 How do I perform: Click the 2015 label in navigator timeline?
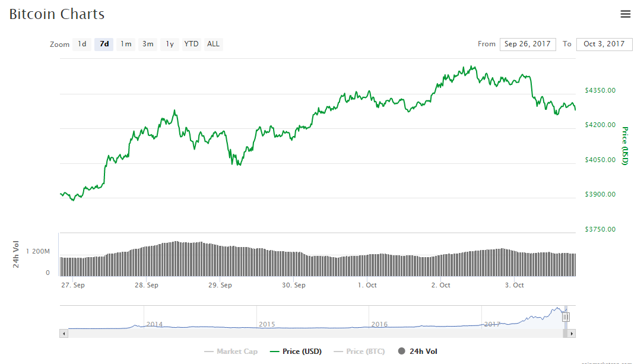(x=267, y=324)
